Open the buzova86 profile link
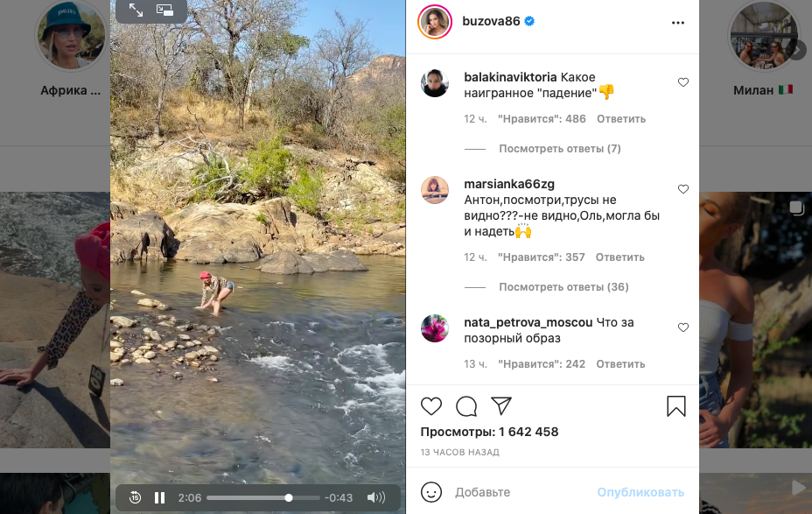Image resolution: width=812 pixels, height=514 pixels. click(489, 22)
